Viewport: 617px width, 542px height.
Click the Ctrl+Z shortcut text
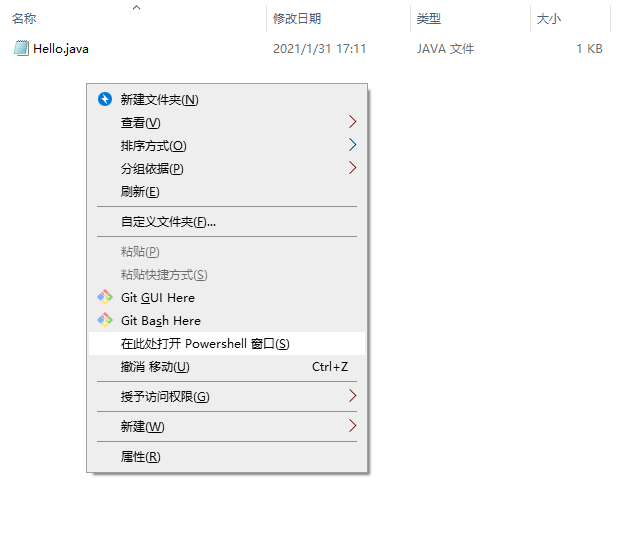(x=330, y=366)
